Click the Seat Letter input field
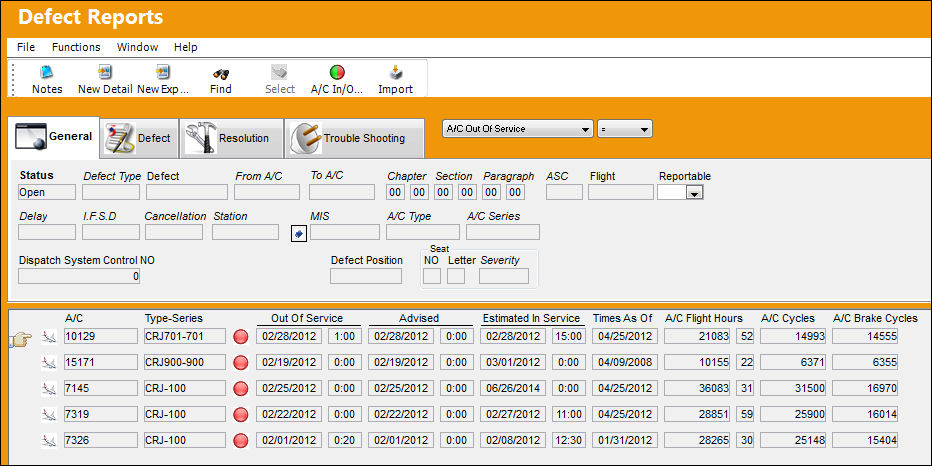This screenshot has width=932, height=466. tap(456, 276)
